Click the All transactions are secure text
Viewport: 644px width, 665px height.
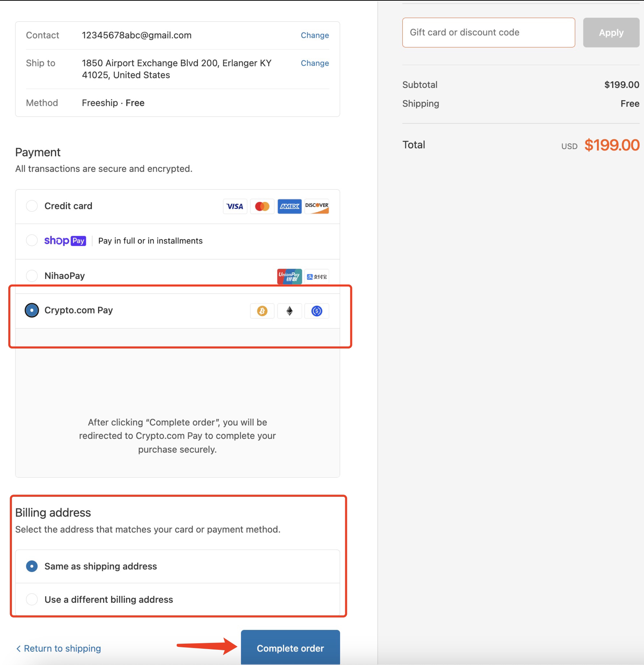(x=104, y=169)
